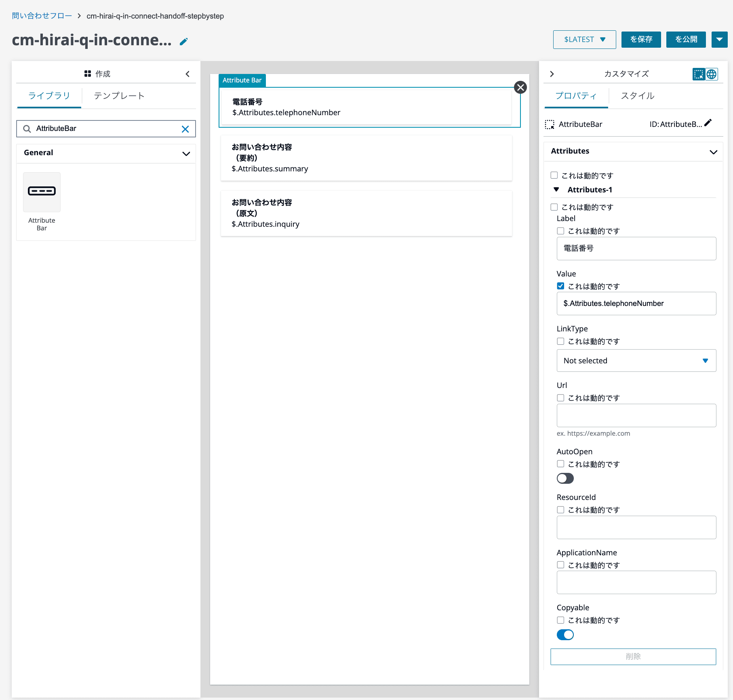This screenshot has height=700, width=733.
Task: Click the を公開 button
Action: point(686,40)
